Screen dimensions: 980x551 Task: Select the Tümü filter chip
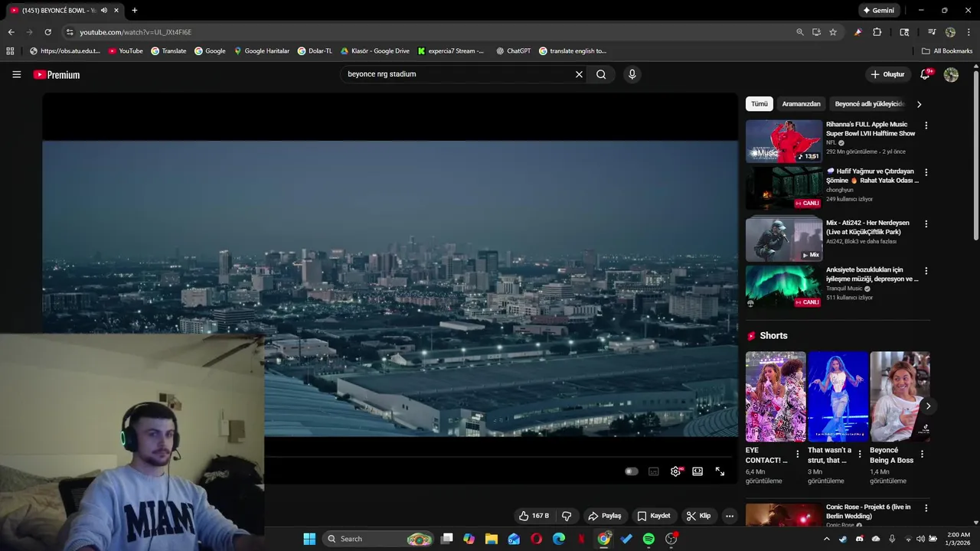click(x=759, y=103)
